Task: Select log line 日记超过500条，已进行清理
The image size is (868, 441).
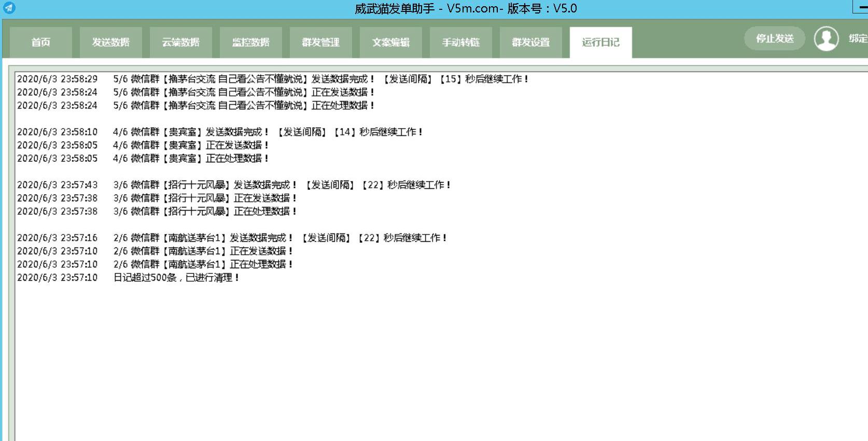Action: tap(128, 278)
